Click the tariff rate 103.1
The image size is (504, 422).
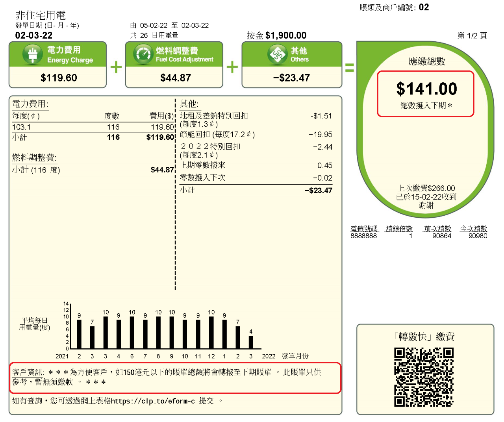click(x=21, y=127)
